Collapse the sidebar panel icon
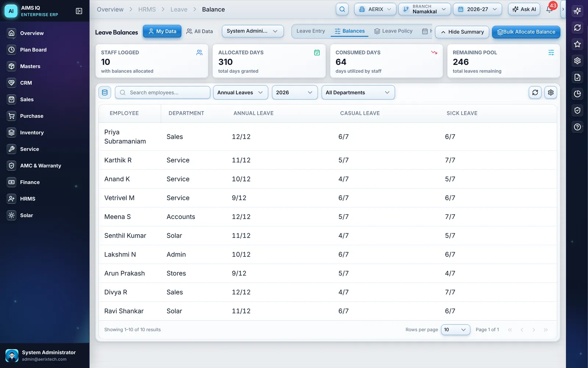Screen dimensions: 588x368 [79, 11]
